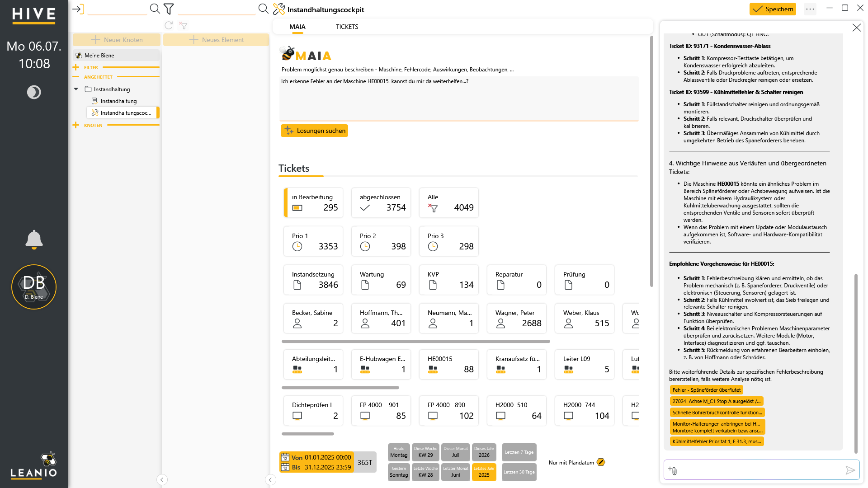The width and height of the screenshot is (868, 488).
Task: Click the Bis date calendar icon
Action: (x=285, y=467)
